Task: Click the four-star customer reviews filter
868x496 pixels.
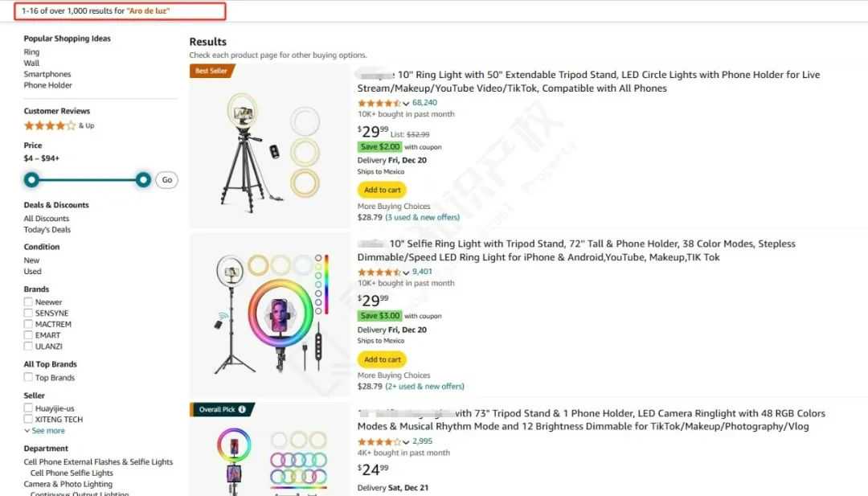Action: [x=50, y=125]
